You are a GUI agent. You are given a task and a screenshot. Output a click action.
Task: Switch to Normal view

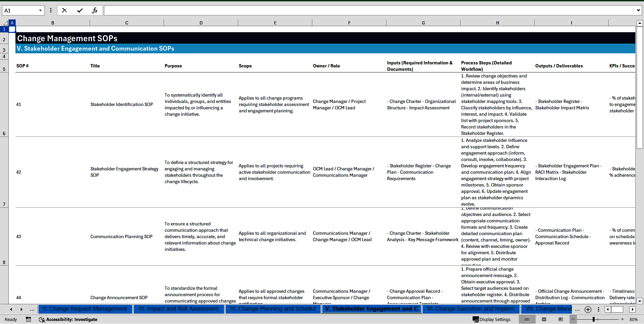click(x=527, y=319)
